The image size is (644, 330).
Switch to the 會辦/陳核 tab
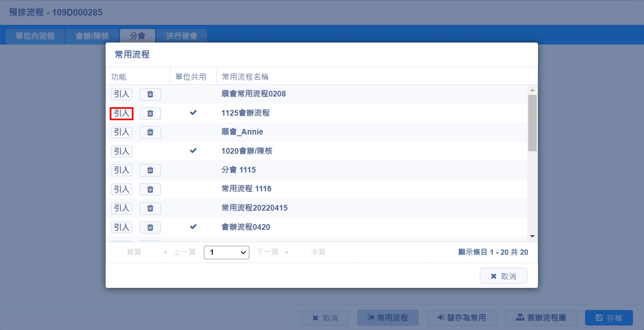coord(92,36)
